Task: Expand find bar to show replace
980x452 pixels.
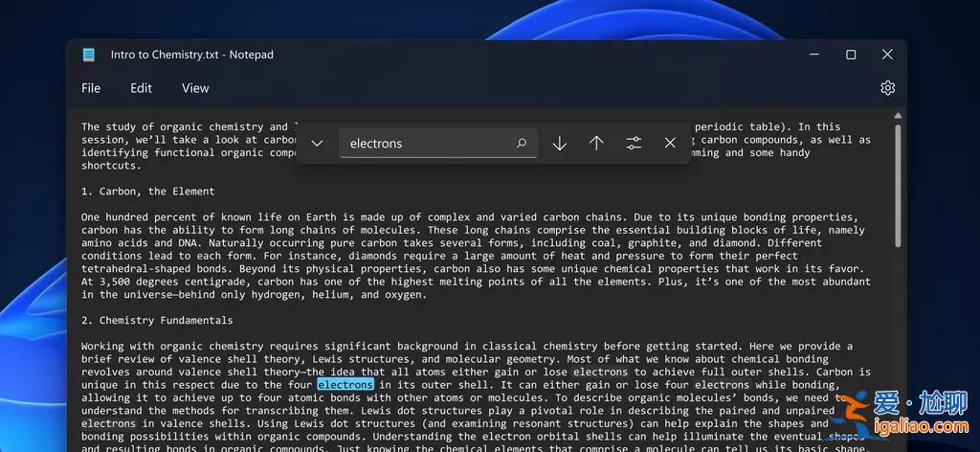Action: [x=317, y=144]
